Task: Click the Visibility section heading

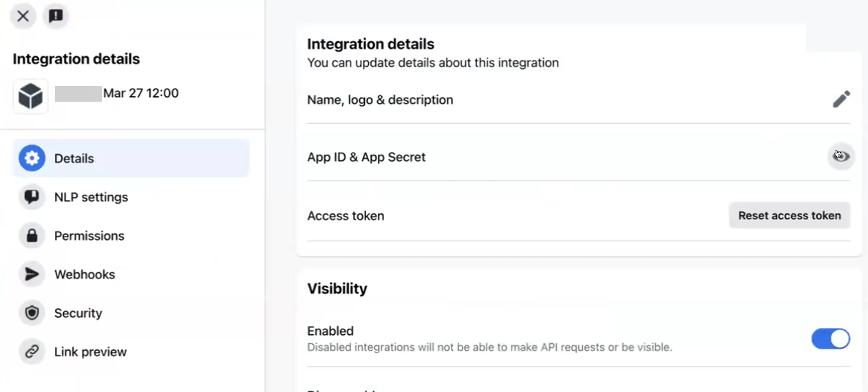Action: 337,288
